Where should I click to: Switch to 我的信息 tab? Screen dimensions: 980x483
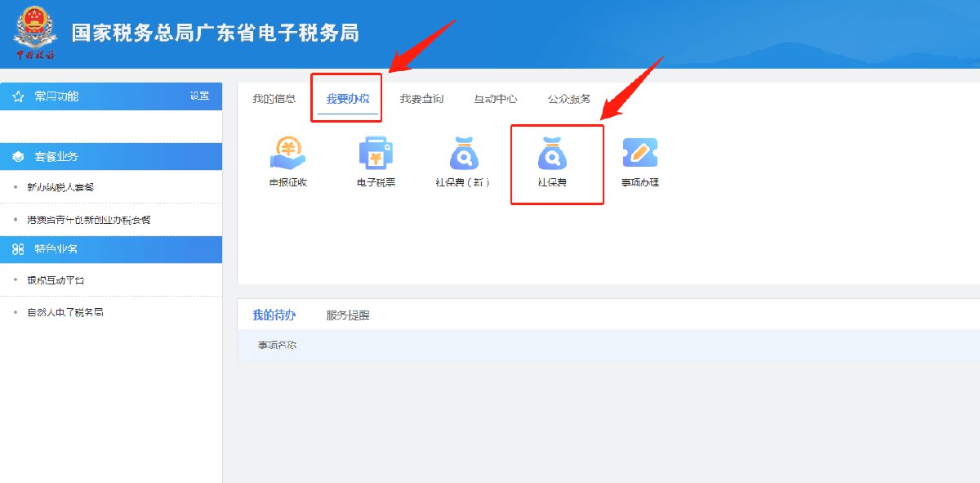pos(274,99)
